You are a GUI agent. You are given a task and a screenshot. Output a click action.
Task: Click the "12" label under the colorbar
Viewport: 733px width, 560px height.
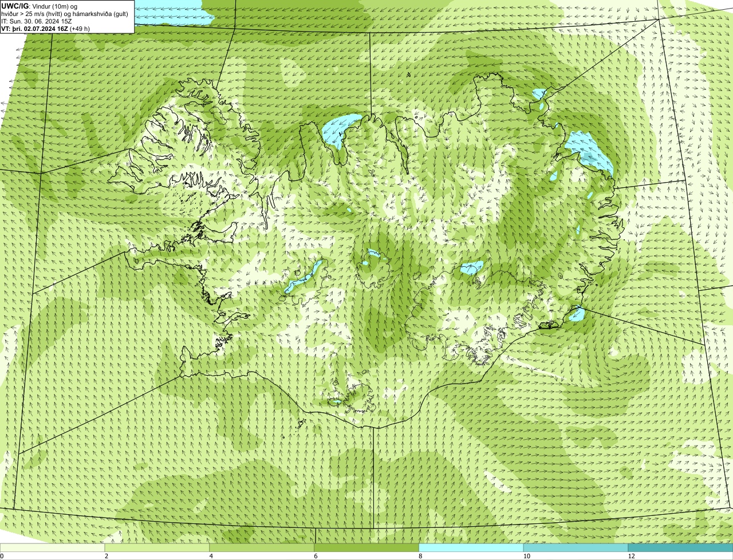tap(631, 556)
